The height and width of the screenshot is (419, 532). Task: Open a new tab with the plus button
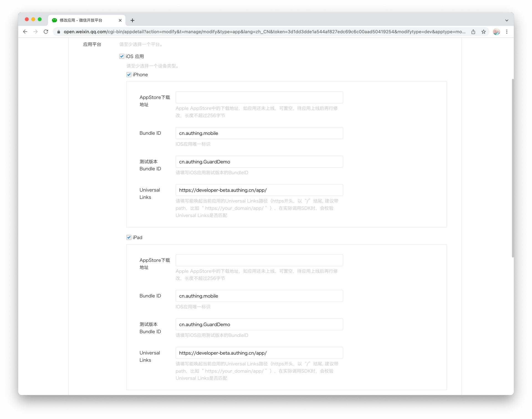coord(132,20)
